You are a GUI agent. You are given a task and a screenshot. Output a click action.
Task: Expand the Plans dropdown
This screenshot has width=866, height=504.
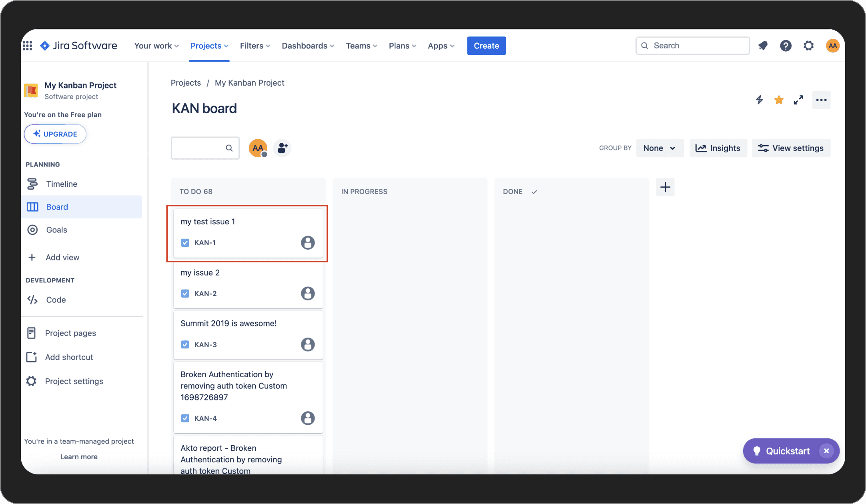403,46
